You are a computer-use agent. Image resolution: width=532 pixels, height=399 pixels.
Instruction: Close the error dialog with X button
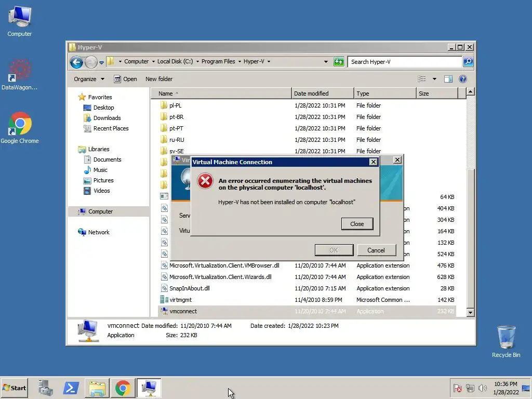point(373,162)
